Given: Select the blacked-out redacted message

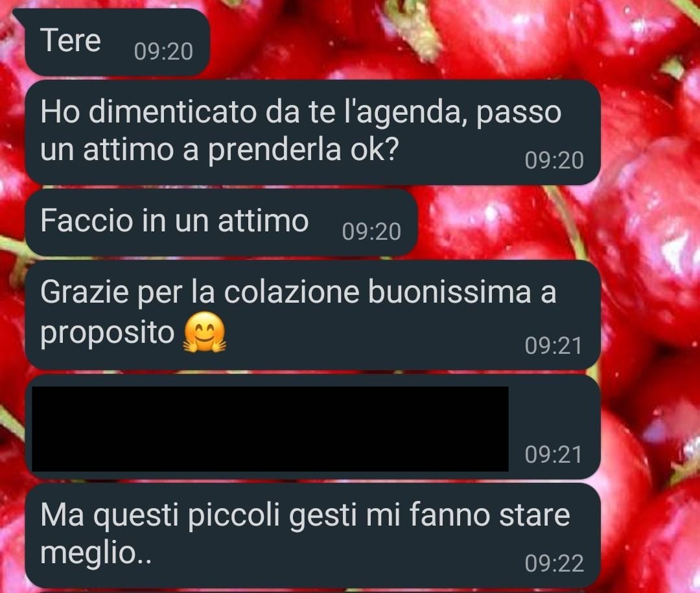Looking at the screenshot, I should (270, 428).
